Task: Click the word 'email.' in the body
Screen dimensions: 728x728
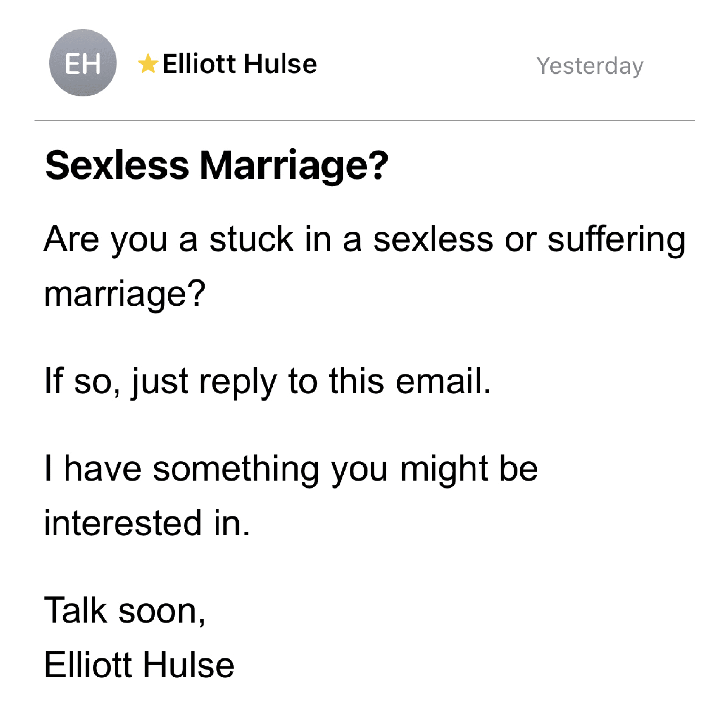Action: 443,381
